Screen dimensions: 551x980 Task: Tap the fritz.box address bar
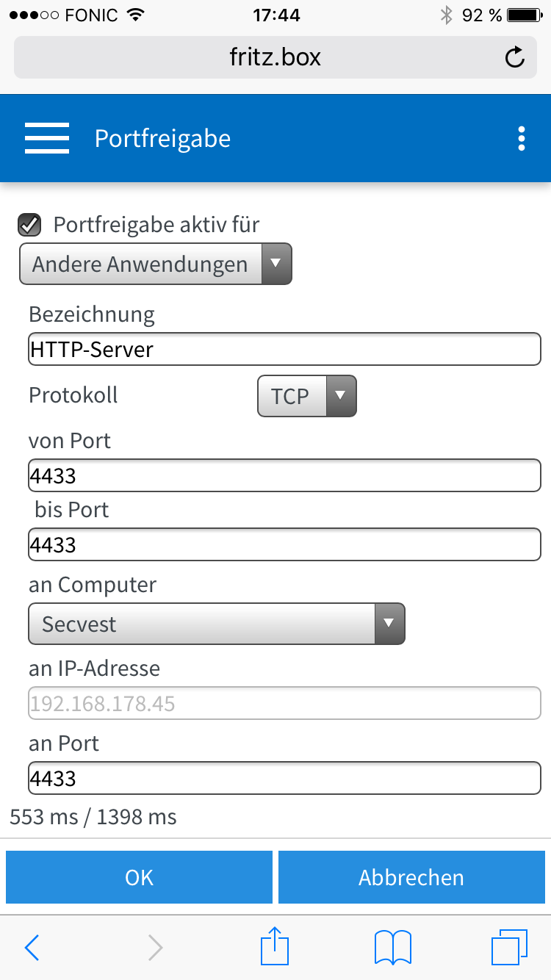275,57
